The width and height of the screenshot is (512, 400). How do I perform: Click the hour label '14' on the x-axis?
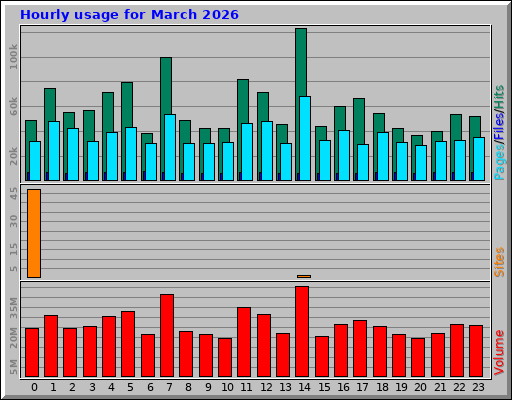pyautogui.click(x=304, y=387)
